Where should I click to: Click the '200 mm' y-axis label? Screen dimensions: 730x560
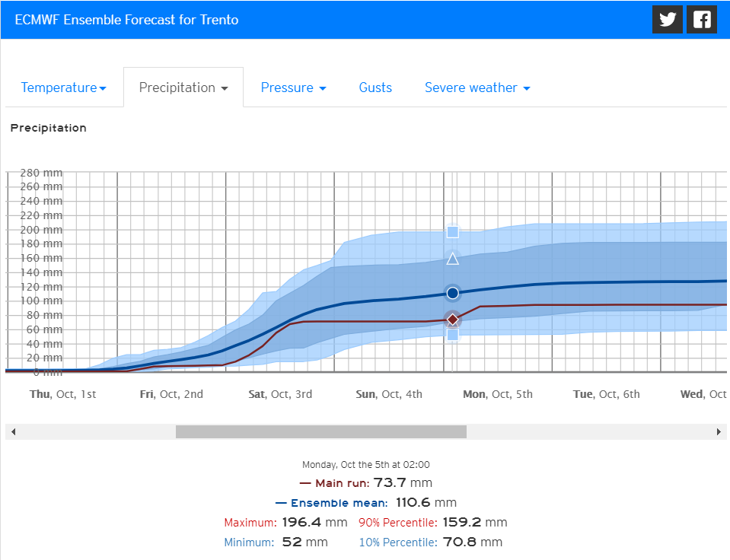[41, 230]
